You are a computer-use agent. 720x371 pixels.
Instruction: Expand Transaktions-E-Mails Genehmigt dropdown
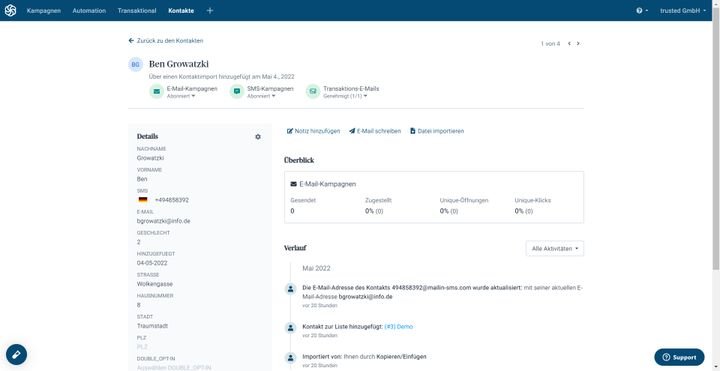[x=345, y=96]
